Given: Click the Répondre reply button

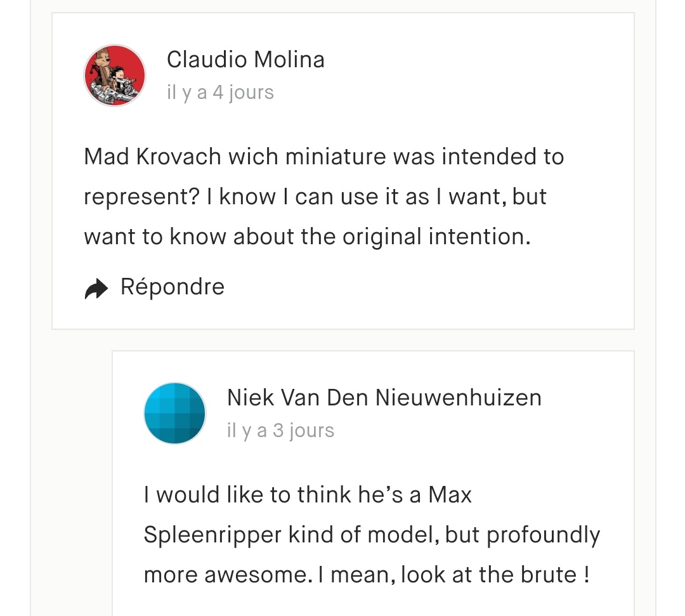Looking at the screenshot, I should [154, 287].
